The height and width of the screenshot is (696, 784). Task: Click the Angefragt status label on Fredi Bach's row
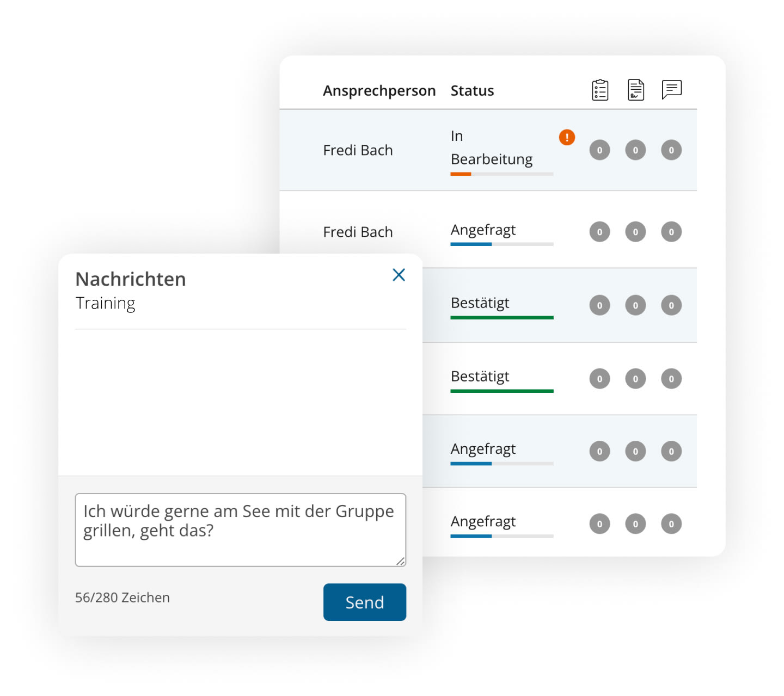[483, 230]
